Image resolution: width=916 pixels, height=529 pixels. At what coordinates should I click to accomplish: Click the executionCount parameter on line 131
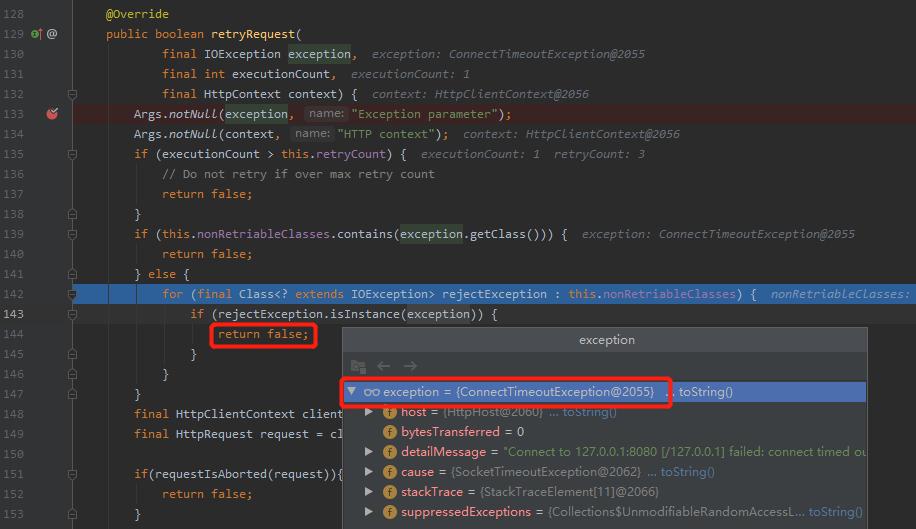click(x=281, y=74)
